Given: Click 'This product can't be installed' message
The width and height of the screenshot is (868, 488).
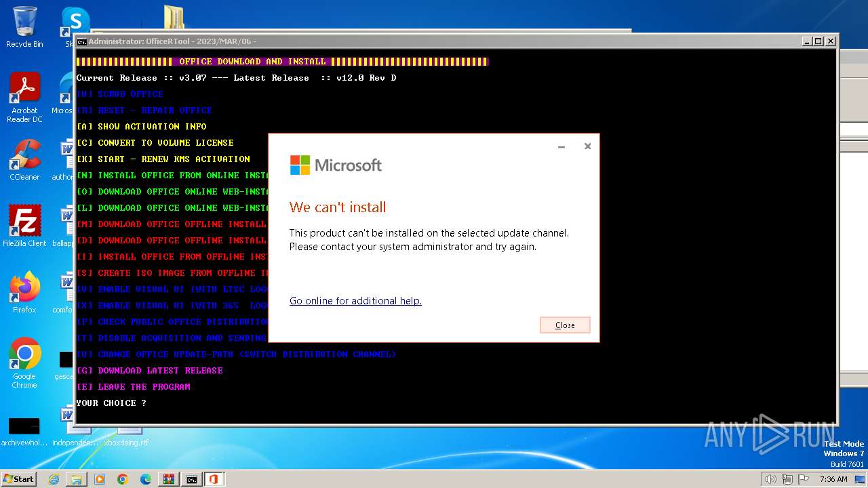Looking at the screenshot, I should [x=429, y=240].
